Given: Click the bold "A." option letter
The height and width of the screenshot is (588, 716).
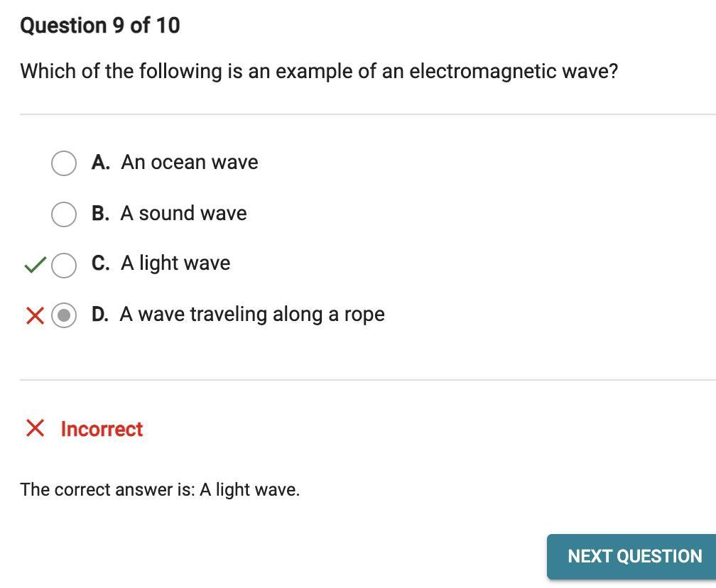Looking at the screenshot, I should 100,163.
